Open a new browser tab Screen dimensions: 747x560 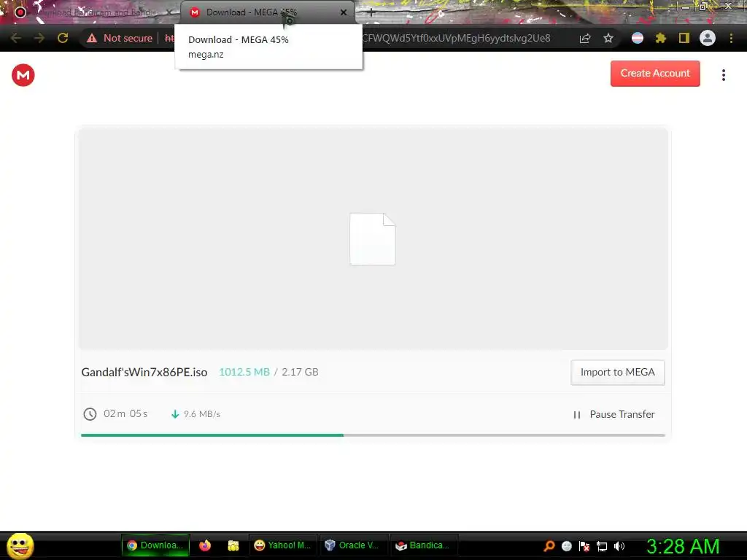point(371,13)
